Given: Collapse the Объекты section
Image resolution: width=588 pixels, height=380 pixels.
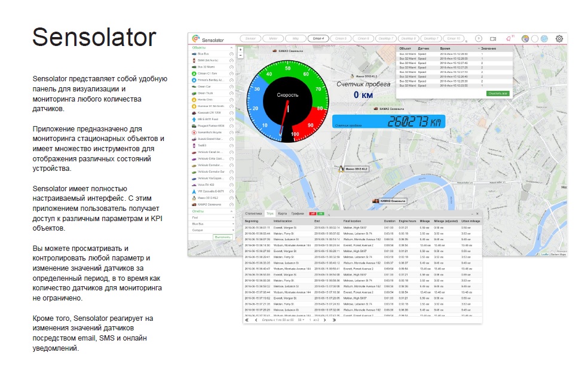Looking at the screenshot, I should pyautogui.click(x=231, y=48).
